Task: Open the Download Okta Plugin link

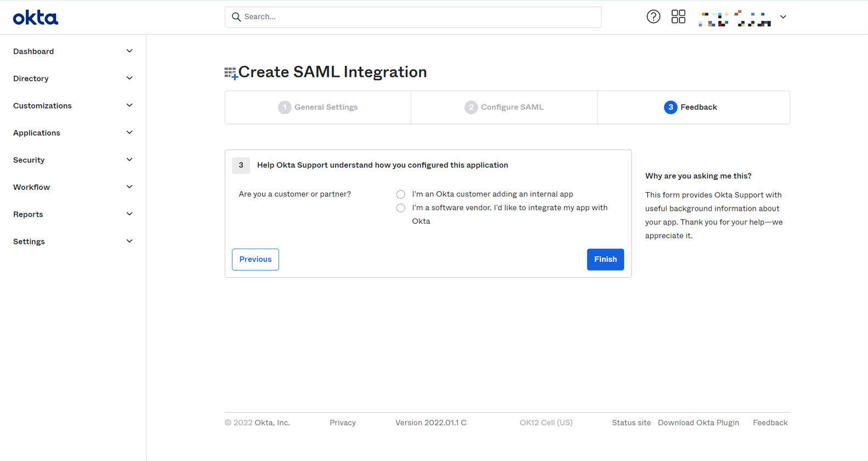Action: click(x=699, y=423)
